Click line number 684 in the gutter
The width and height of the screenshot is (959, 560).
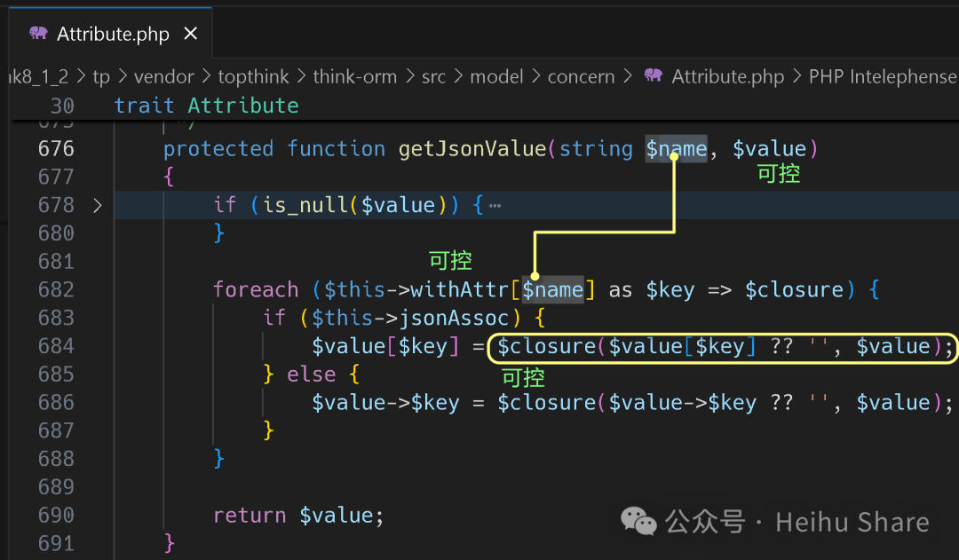pyautogui.click(x=56, y=346)
